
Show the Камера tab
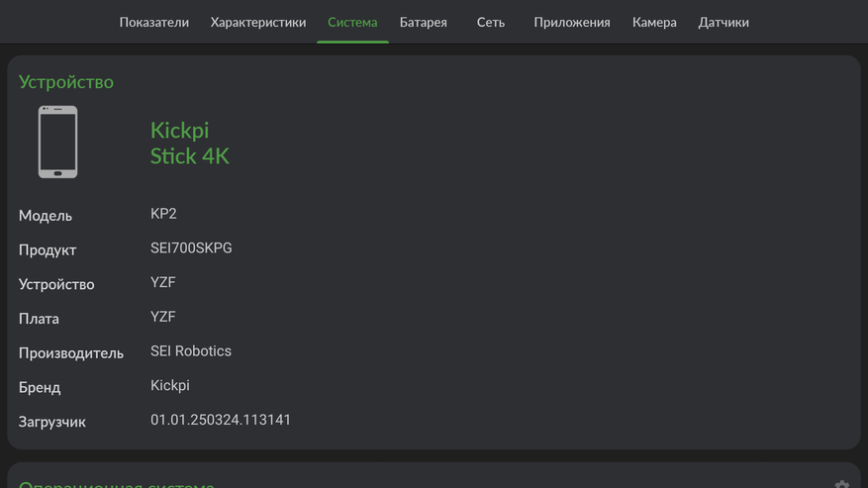[654, 22]
